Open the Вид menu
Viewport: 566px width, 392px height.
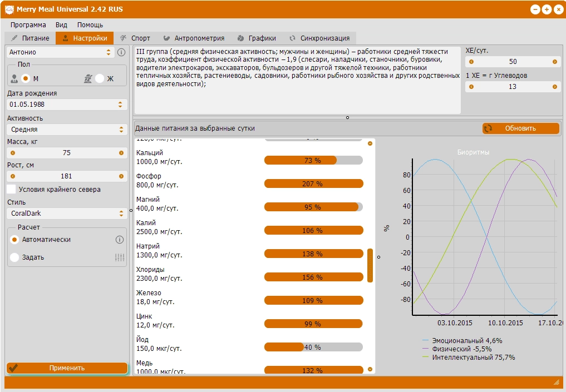click(x=61, y=25)
